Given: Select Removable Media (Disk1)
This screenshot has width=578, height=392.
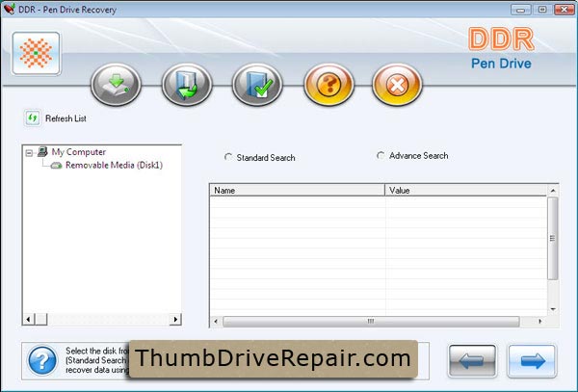Looking at the screenshot, I should coord(114,165).
